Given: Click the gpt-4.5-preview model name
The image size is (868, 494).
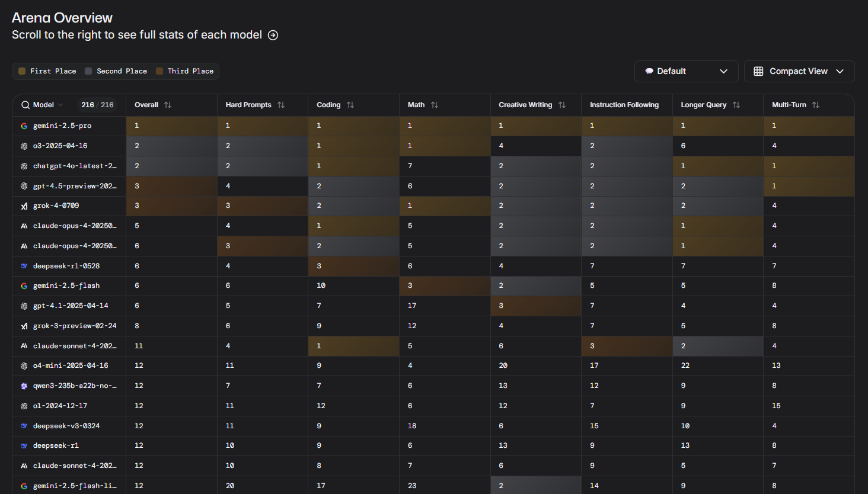Looking at the screenshot, I should pos(75,186).
